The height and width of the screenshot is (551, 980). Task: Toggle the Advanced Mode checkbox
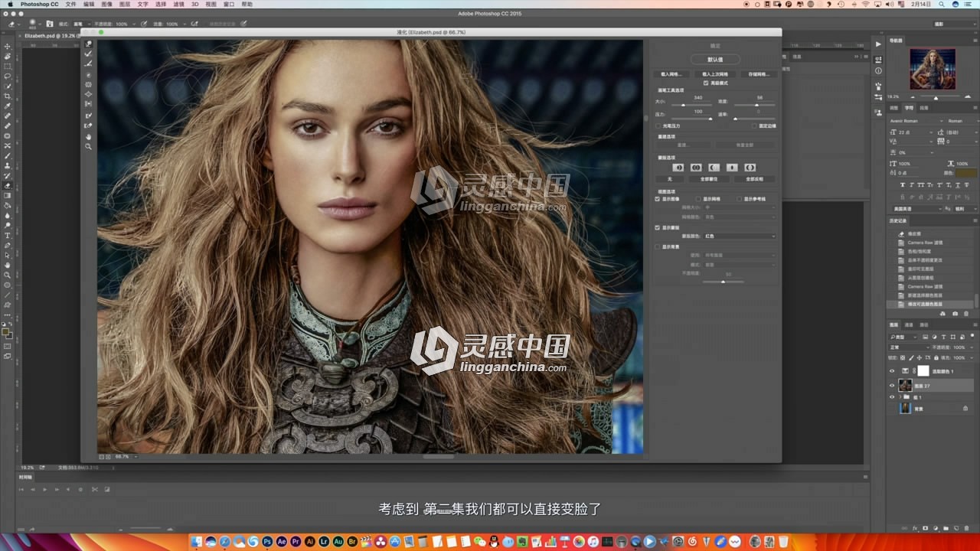point(706,83)
